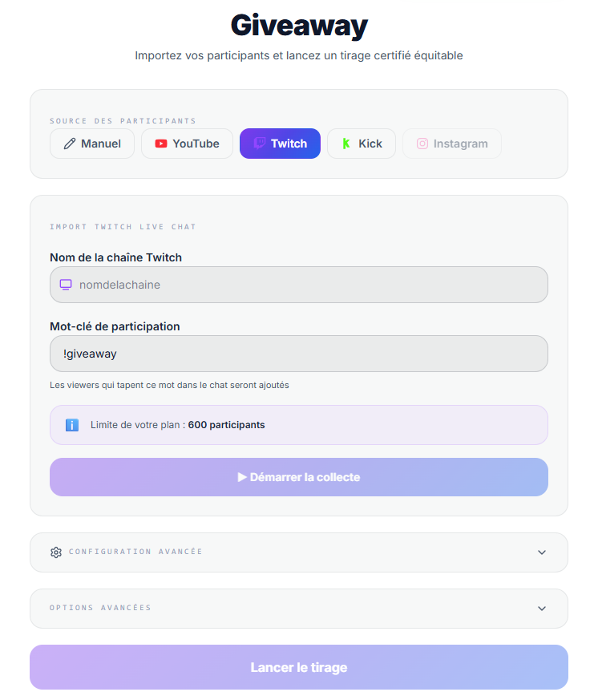The image size is (594, 700).
Task: Click the Twitch logo icon
Action: click(x=260, y=144)
